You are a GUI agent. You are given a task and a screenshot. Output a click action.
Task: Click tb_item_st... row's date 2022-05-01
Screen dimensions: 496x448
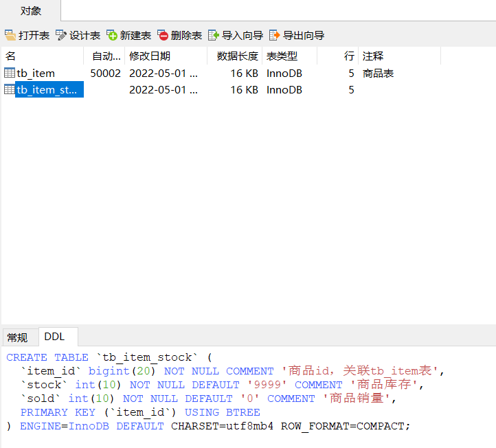(164, 90)
